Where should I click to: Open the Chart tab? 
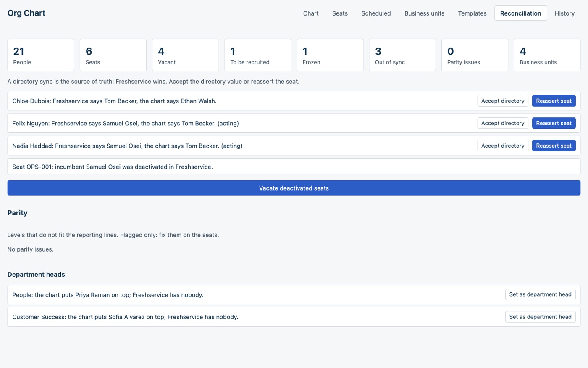pyautogui.click(x=311, y=13)
